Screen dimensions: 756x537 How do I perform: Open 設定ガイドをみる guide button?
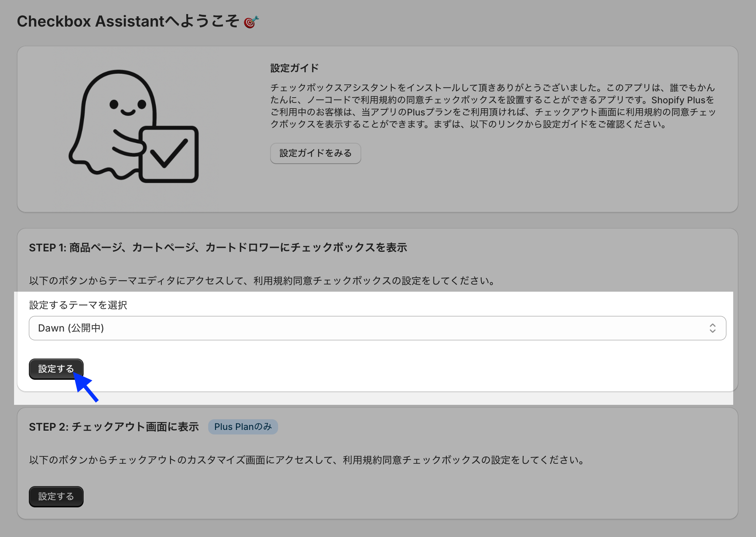[x=315, y=153]
